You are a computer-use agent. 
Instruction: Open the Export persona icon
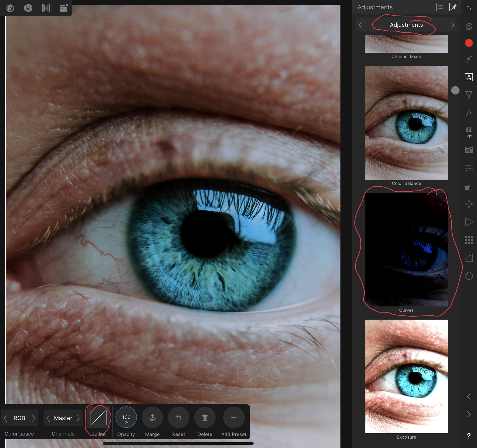[x=64, y=8]
